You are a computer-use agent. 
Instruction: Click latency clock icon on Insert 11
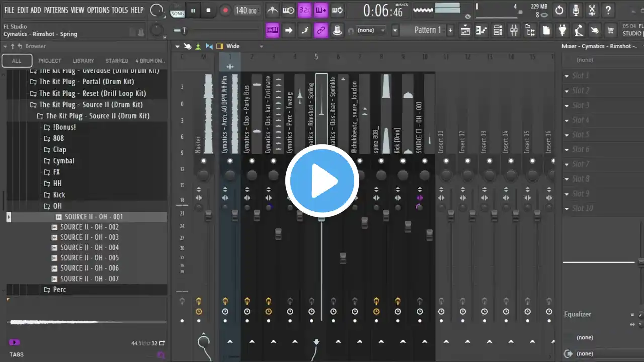point(441,312)
